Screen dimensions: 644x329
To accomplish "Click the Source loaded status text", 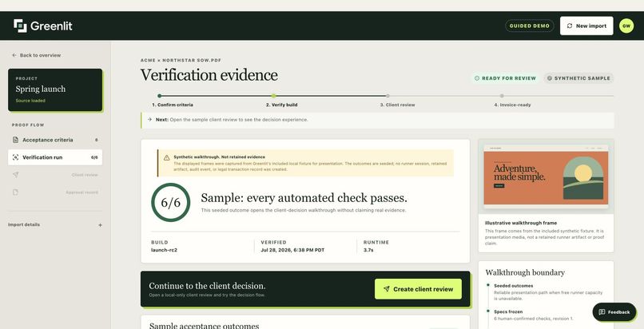I will point(30,101).
